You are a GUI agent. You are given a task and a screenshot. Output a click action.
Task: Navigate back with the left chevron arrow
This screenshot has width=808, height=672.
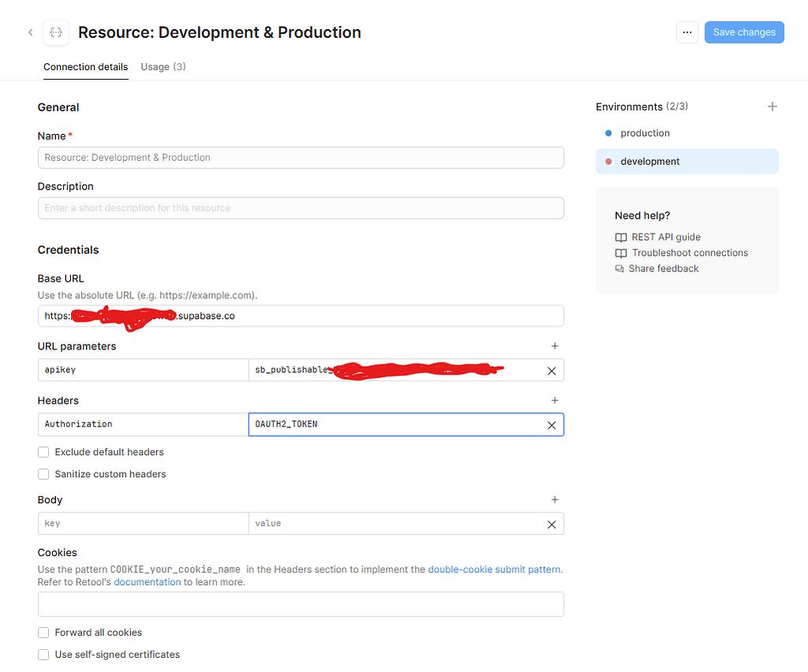tap(29, 32)
